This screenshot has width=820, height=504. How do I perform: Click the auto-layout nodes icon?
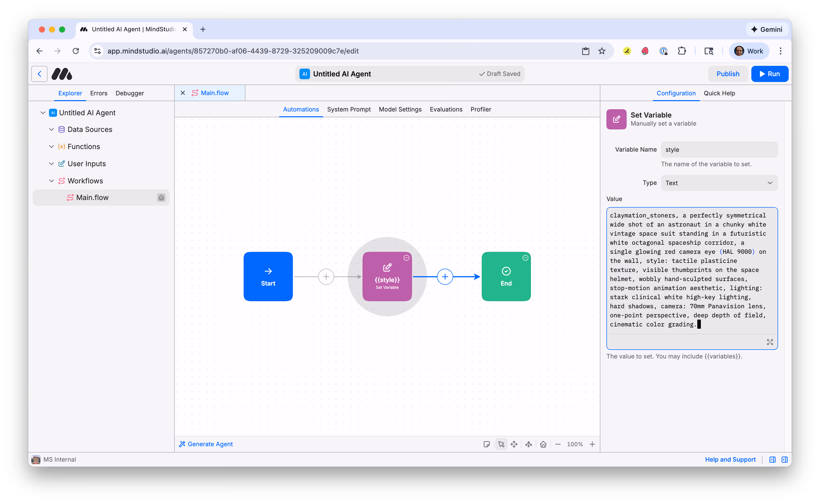(x=528, y=444)
